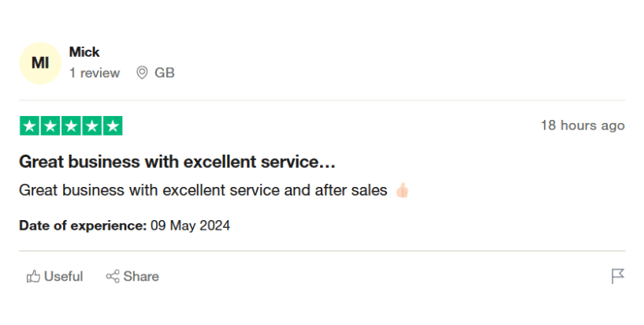Select the GB country label

164,73
